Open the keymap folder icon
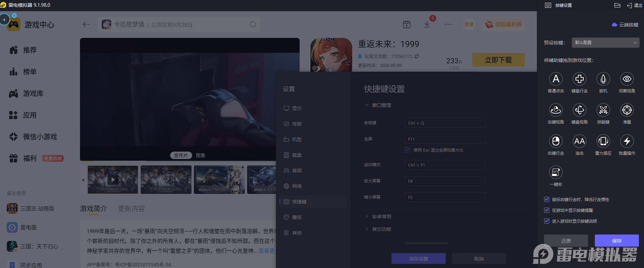The height and width of the screenshot is (268, 644). click(617, 5)
